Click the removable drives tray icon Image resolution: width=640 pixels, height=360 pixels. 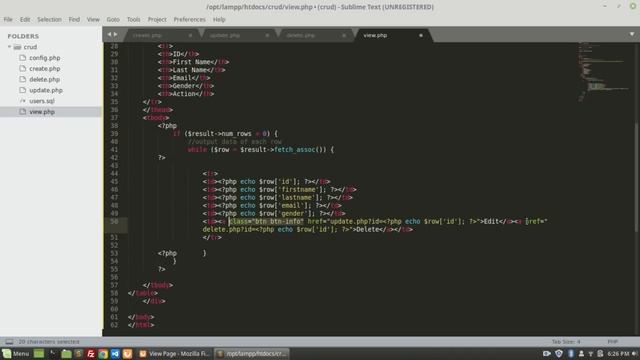click(x=600, y=353)
